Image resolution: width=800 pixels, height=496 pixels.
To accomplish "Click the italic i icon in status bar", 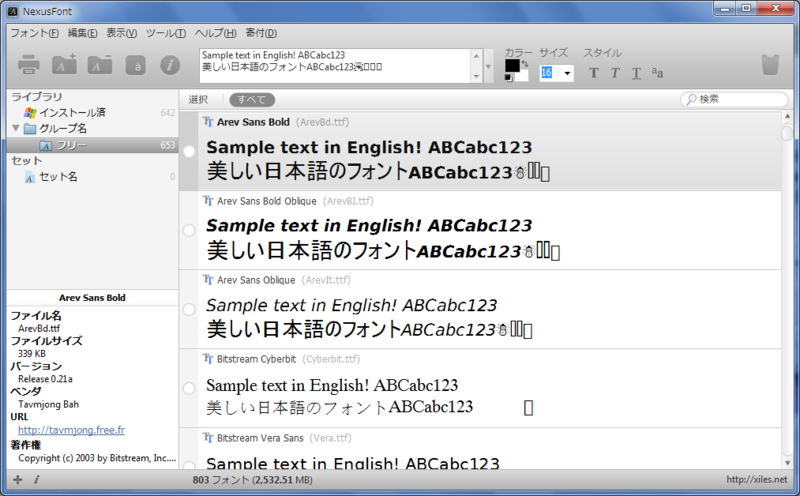I will (37, 479).
